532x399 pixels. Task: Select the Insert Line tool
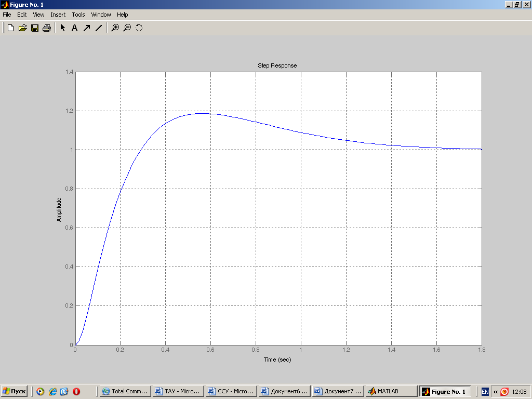(x=99, y=28)
